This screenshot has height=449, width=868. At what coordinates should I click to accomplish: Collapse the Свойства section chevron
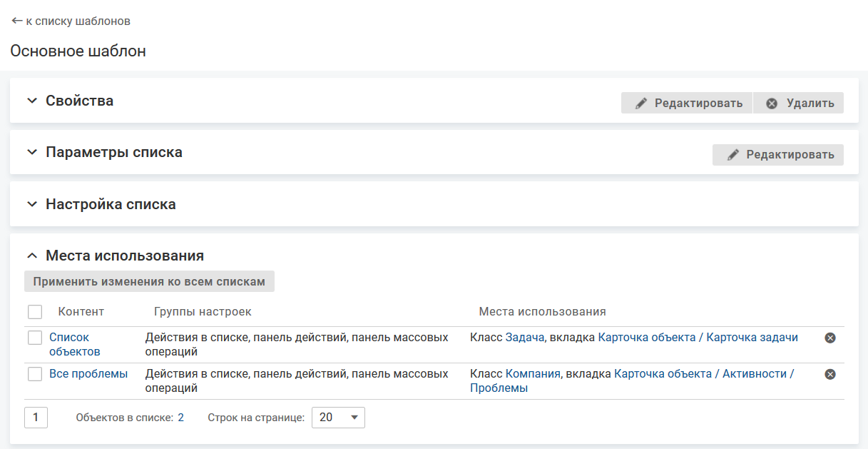click(31, 101)
